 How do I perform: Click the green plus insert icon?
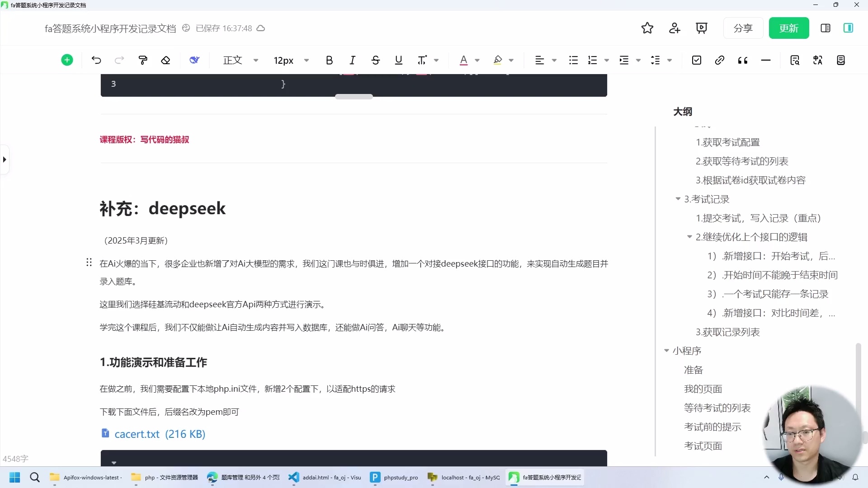67,60
